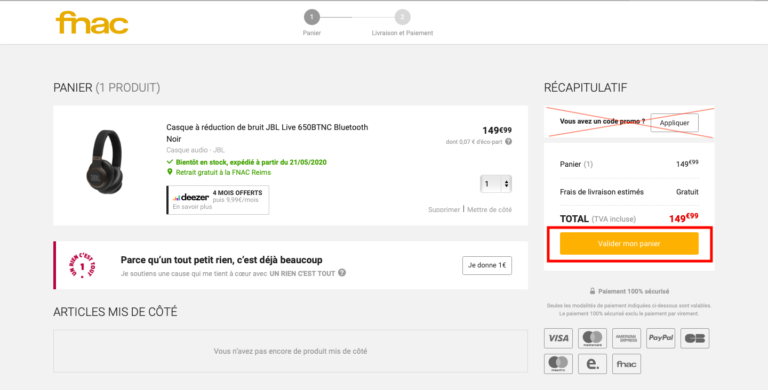Click the éco-part help question mark

point(508,142)
